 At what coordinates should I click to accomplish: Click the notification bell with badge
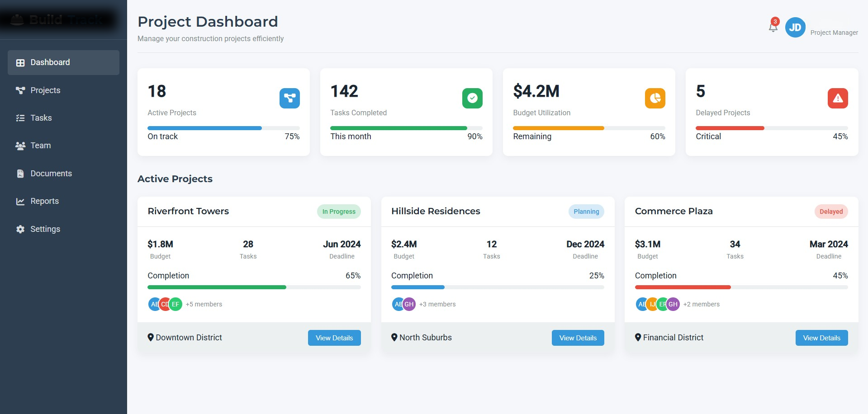click(773, 27)
